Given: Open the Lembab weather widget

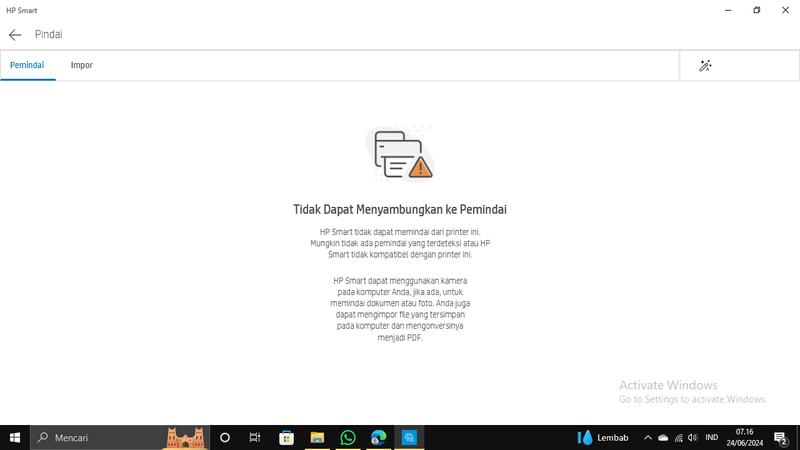Looking at the screenshot, I should (603, 438).
